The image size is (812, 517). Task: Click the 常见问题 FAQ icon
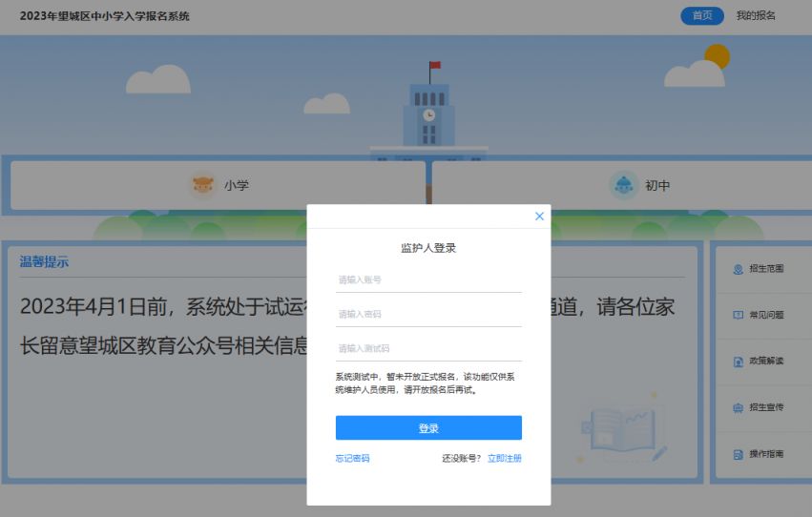738,315
